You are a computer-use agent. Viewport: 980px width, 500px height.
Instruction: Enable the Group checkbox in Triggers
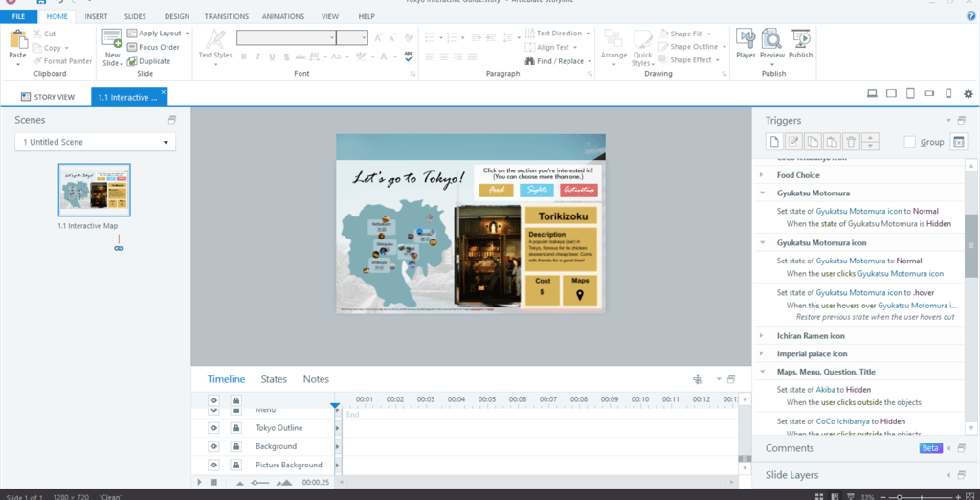(x=910, y=142)
